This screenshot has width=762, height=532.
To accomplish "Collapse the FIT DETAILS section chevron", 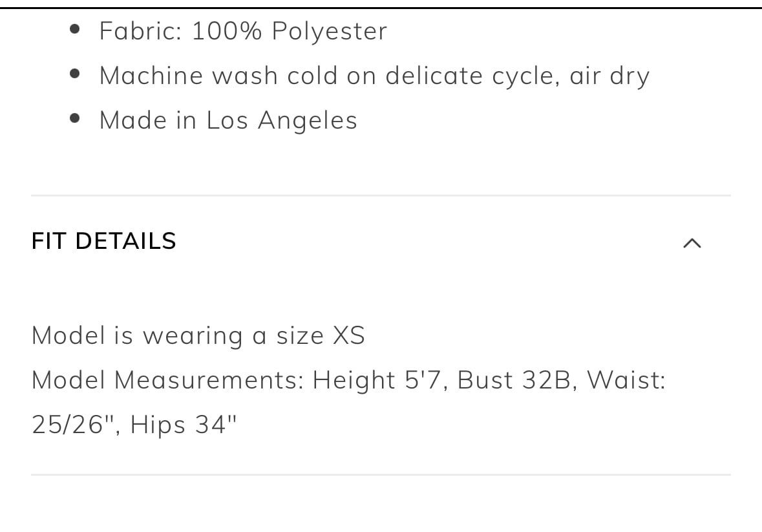I will coord(692,243).
